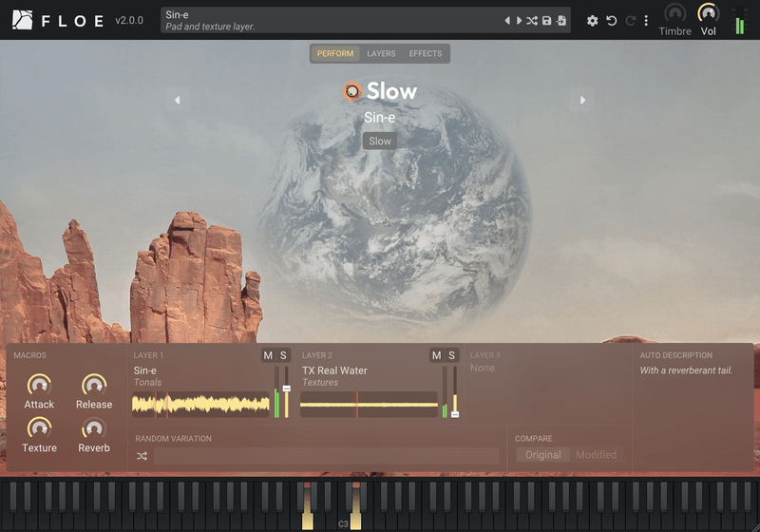This screenshot has width=760, height=532.
Task: Click the Layer 1 Sin-e waveform display
Action: (x=200, y=405)
